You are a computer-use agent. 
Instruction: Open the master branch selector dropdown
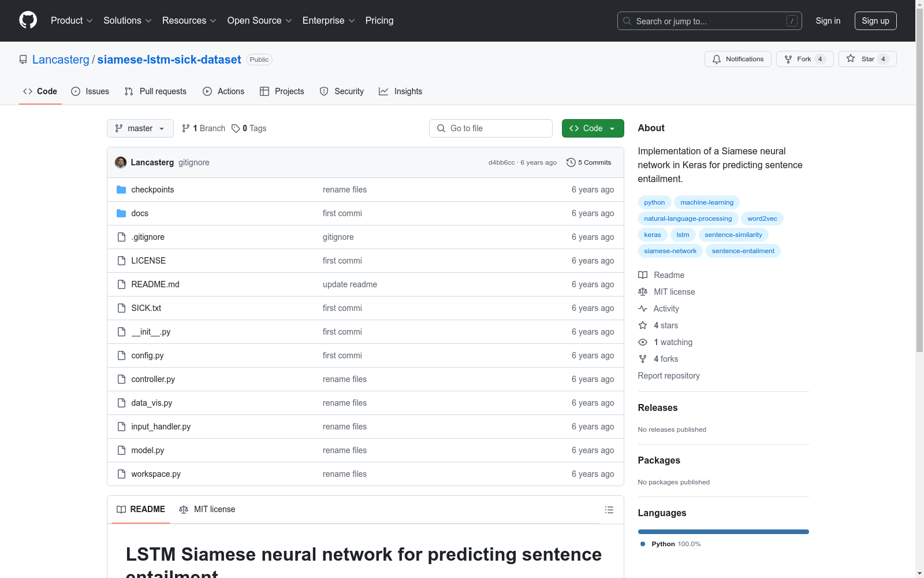click(140, 128)
